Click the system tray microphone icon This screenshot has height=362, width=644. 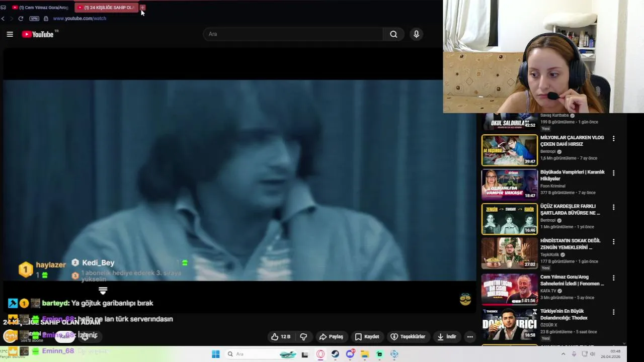pos(574,354)
